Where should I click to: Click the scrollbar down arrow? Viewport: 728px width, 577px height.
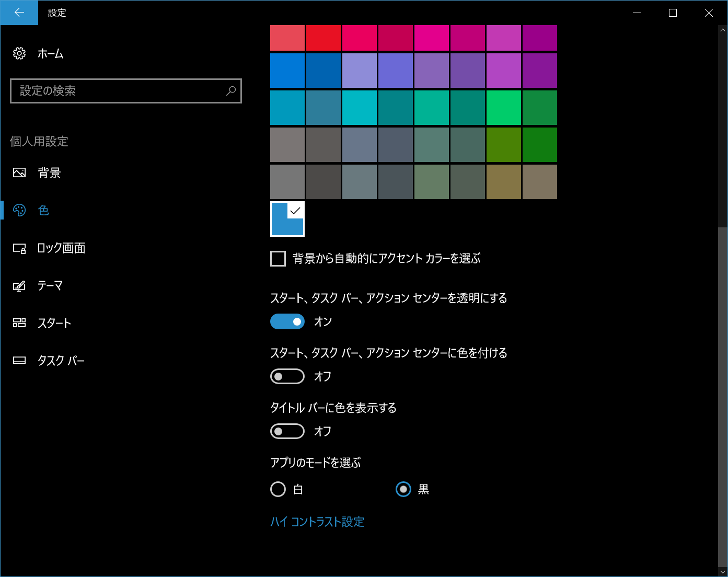point(724,572)
